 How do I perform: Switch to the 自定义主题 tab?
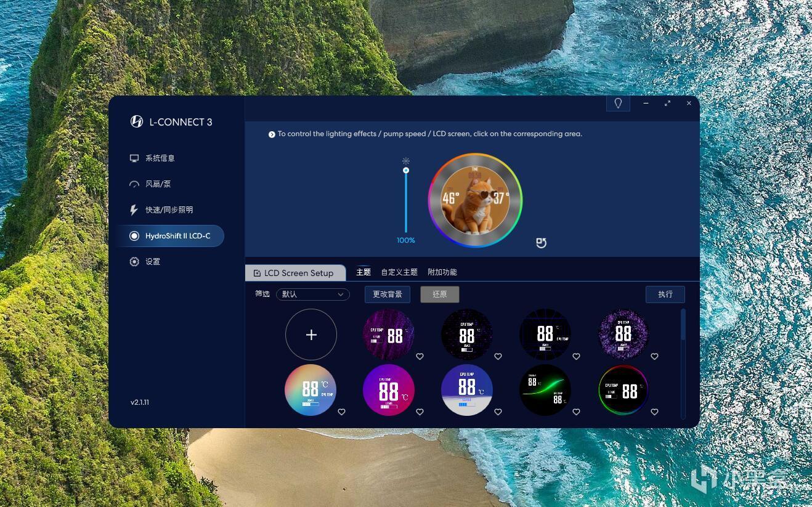click(x=399, y=272)
